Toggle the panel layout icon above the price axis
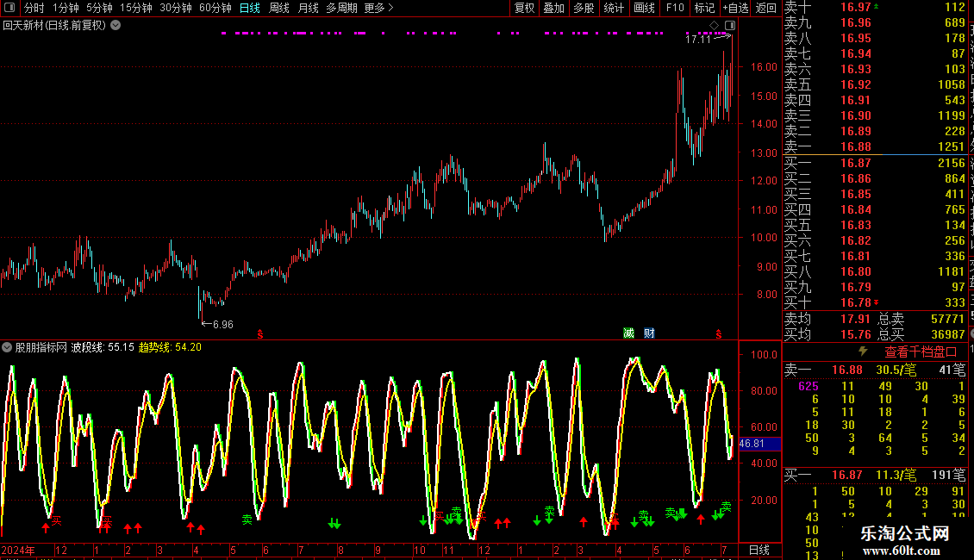The height and width of the screenshot is (560, 974). pyautogui.click(x=730, y=26)
